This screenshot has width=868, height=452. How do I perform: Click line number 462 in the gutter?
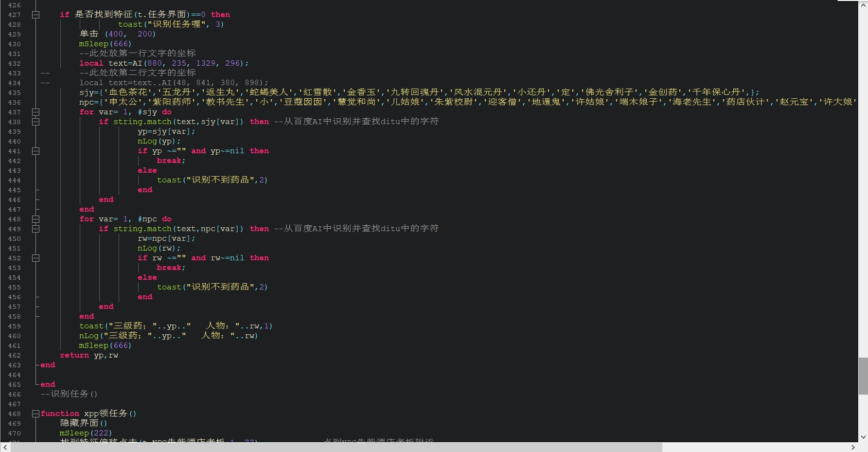click(14, 355)
